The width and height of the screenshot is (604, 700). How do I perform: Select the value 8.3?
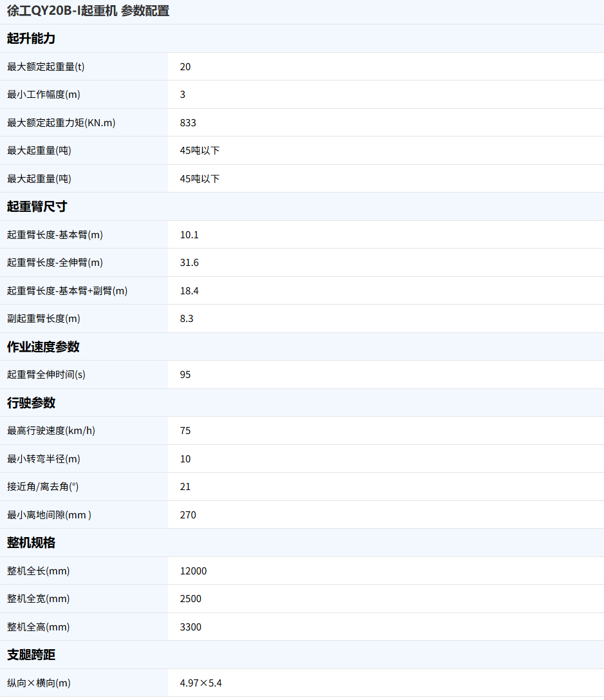click(x=187, y=319)
